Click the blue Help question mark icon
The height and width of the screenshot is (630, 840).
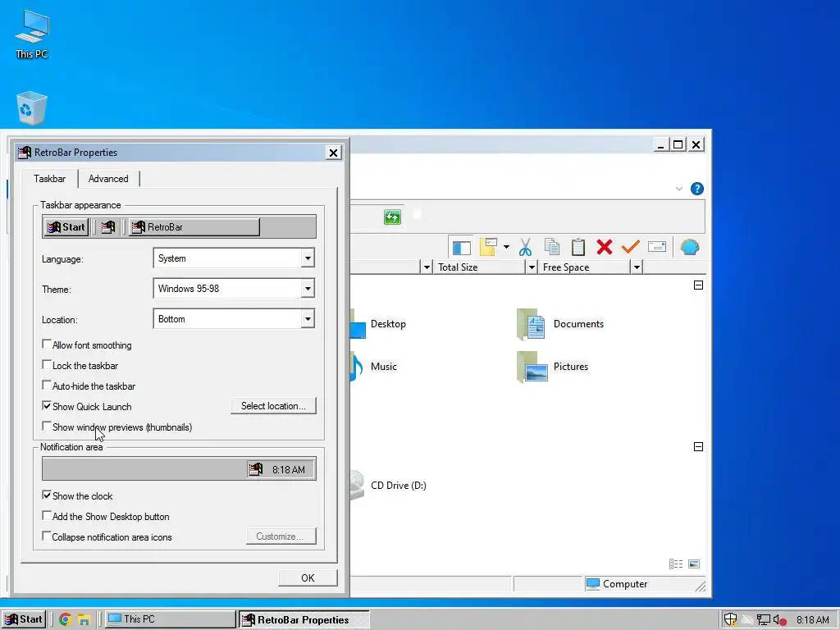697,189
